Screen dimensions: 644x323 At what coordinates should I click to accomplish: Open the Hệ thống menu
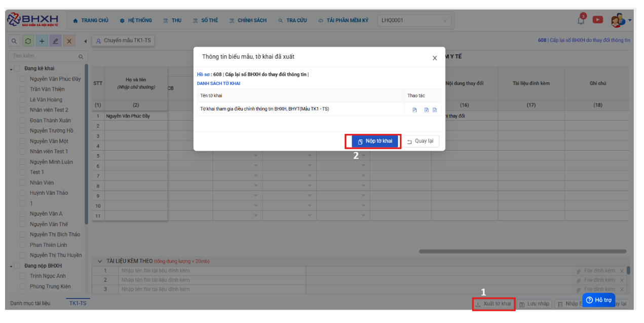click(x=136, y=21)
